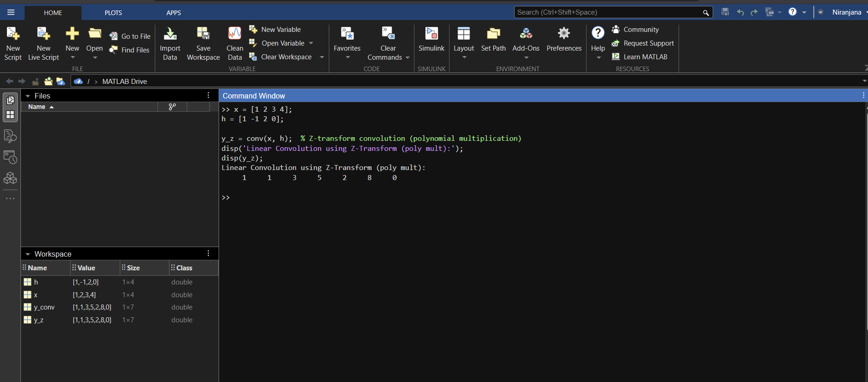Expand Clear Commands dropdown arrow
The height and width of the screenshot is (382, 868).
pyautogui.click(x=408, y=57)
